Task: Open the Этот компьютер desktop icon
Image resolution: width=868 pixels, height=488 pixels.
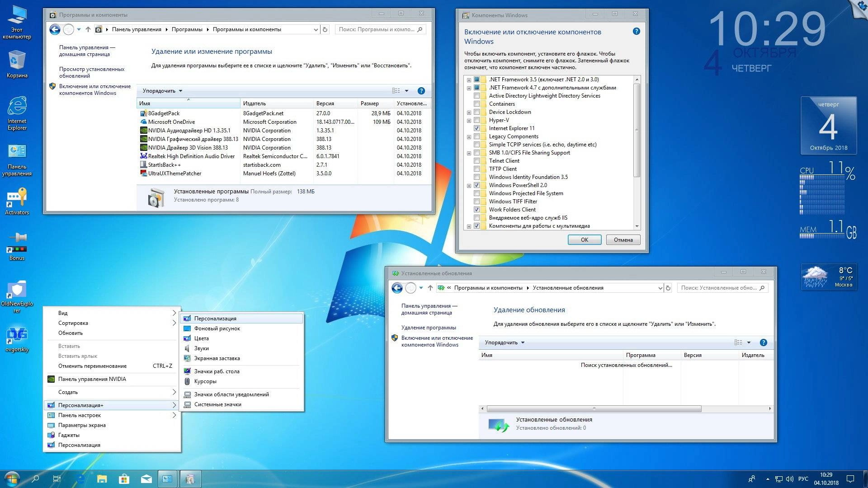Action: (x=17, y=23)
